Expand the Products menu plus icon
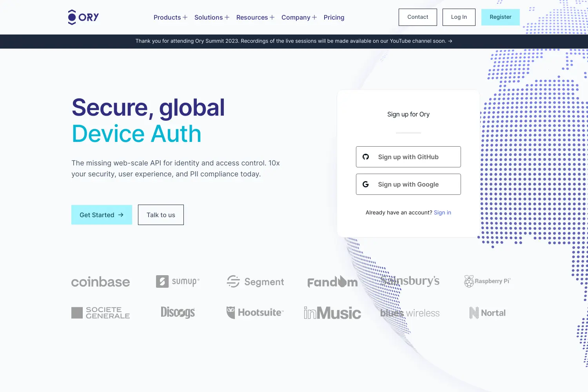 tap(185, 17)
